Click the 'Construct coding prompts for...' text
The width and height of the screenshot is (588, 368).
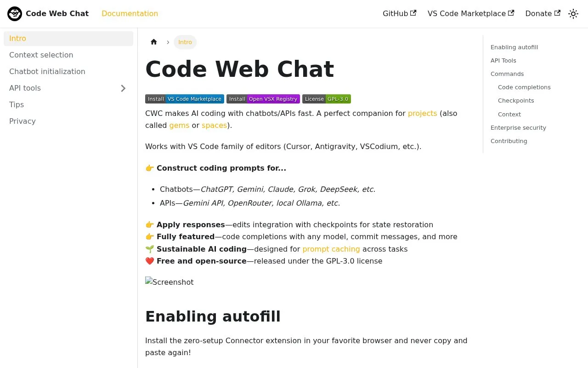[x=221, y=168]
